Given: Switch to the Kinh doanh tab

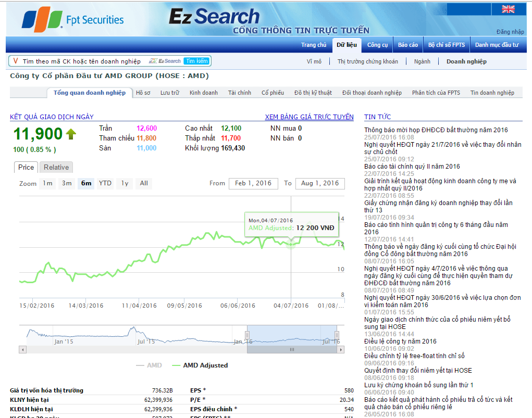Looking at the screenshot, I should (x=204, y=93).
